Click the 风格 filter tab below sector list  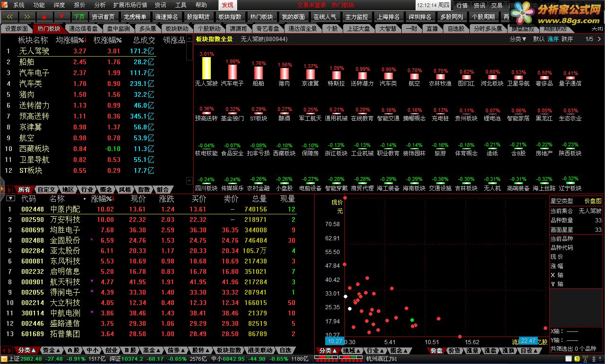tap(125, 189)
